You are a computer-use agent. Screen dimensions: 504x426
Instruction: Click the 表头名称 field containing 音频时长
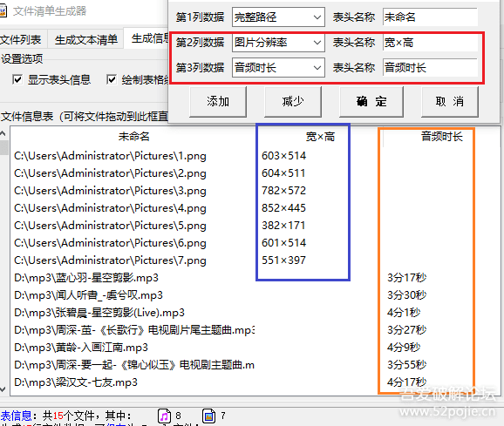pyautogui.click(x=430, y=68)
